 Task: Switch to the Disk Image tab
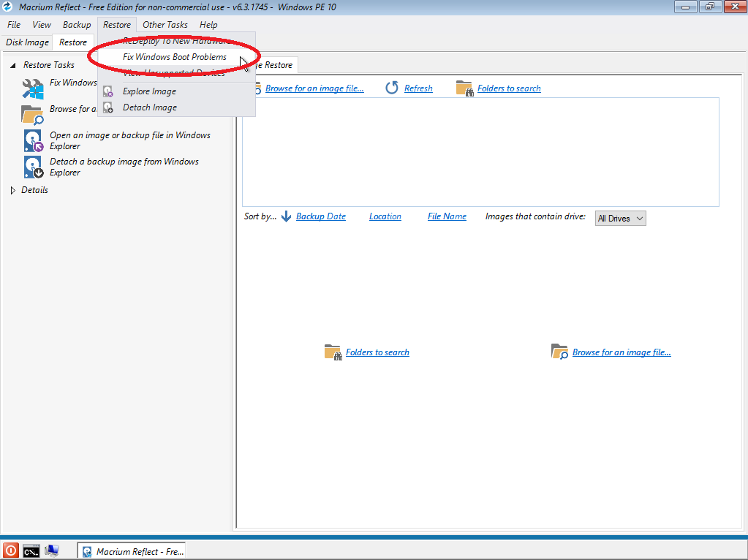[x=27, y=42]
